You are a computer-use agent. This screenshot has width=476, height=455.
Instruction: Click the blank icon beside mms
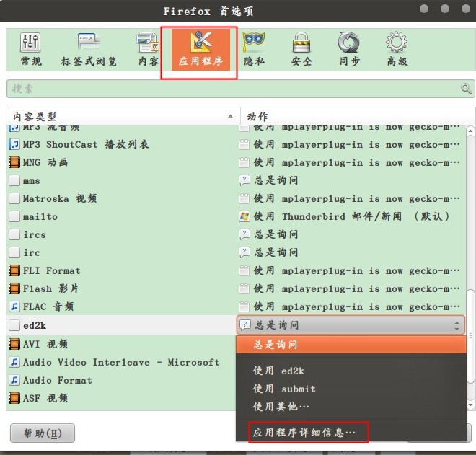14,180
